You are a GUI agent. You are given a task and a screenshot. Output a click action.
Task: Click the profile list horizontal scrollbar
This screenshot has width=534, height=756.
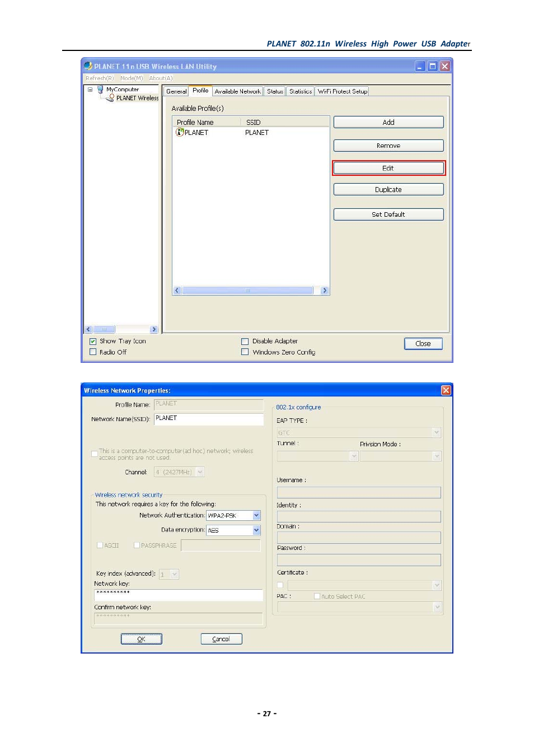[x=247, y=291]
